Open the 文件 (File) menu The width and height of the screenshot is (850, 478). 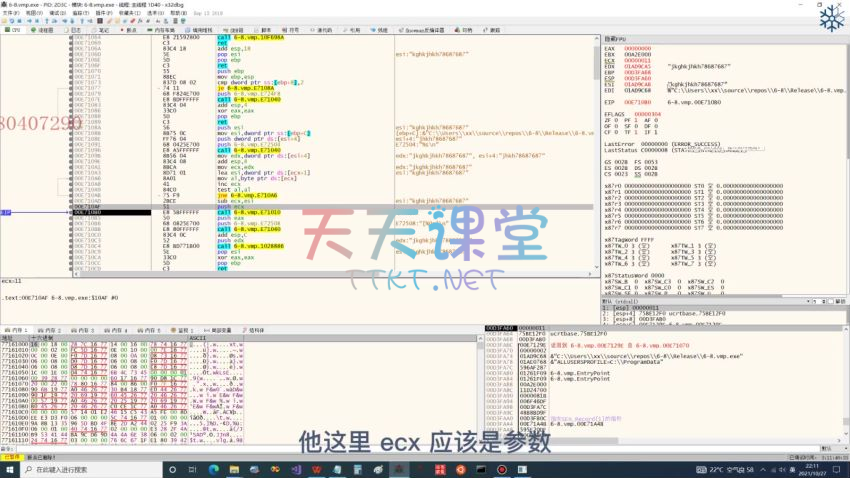click(9, 11)
